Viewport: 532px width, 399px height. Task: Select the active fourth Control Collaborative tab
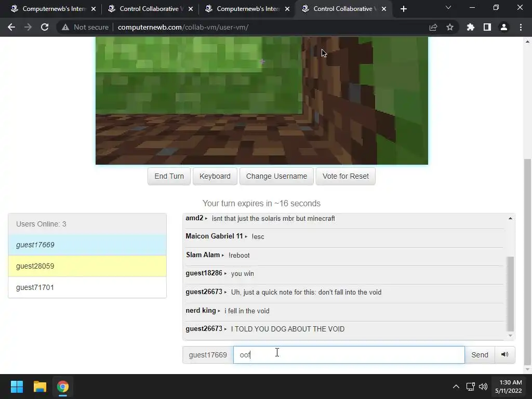(343, 9)
